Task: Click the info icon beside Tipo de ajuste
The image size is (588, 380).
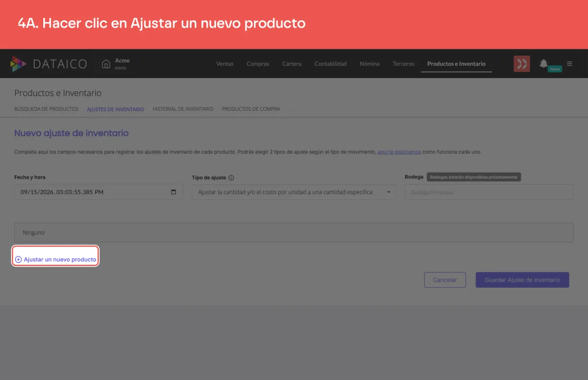Action: [x=231, y=178]
